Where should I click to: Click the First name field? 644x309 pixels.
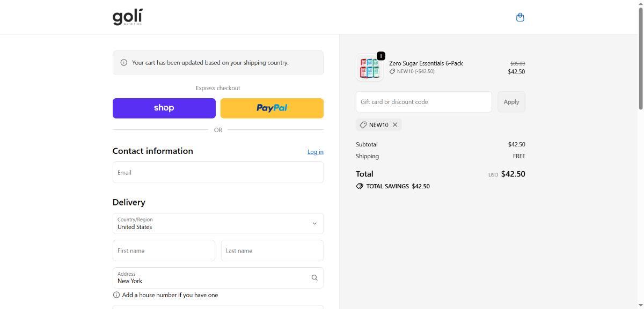coord(164,251)
